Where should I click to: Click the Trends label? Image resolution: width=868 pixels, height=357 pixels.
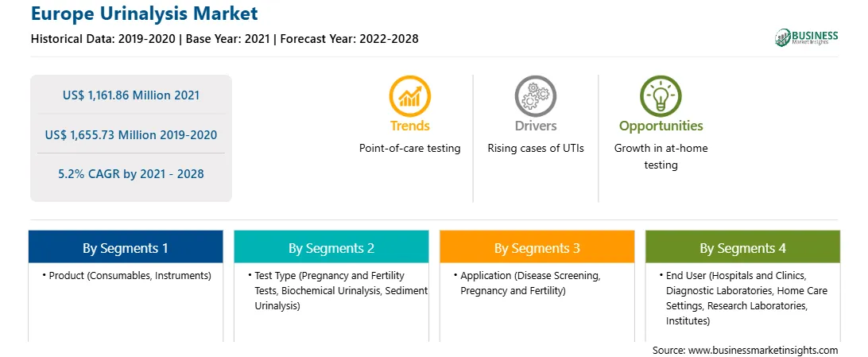(409, 126)
